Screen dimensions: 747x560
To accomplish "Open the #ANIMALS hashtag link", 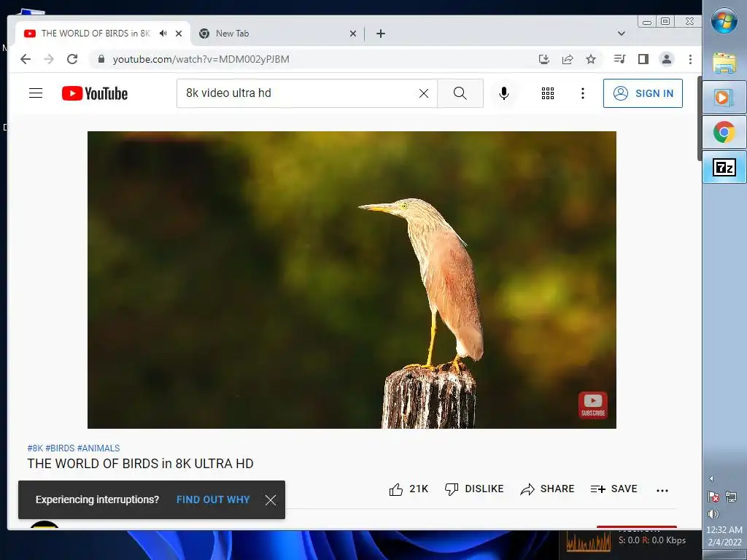I will point(98,448).
